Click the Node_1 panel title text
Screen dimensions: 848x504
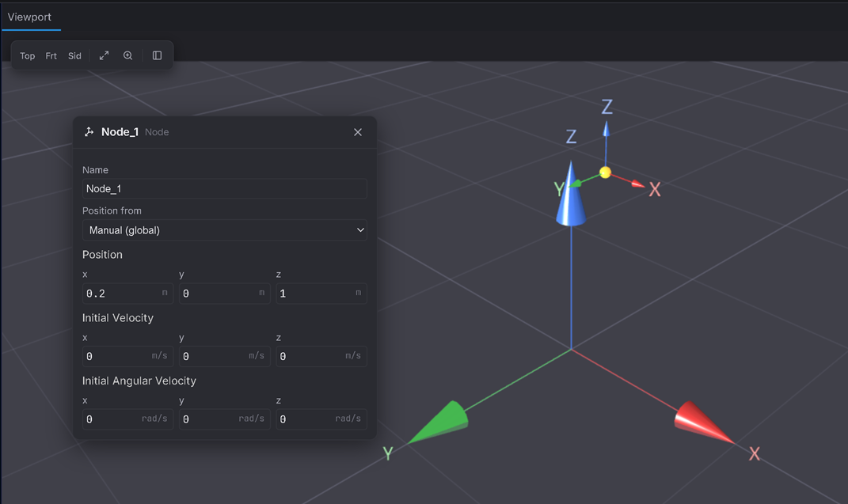[120, 132]
